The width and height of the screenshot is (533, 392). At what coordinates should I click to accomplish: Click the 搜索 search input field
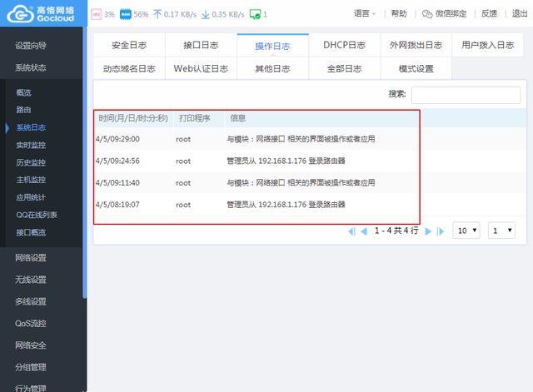click(x=466, y=95)
